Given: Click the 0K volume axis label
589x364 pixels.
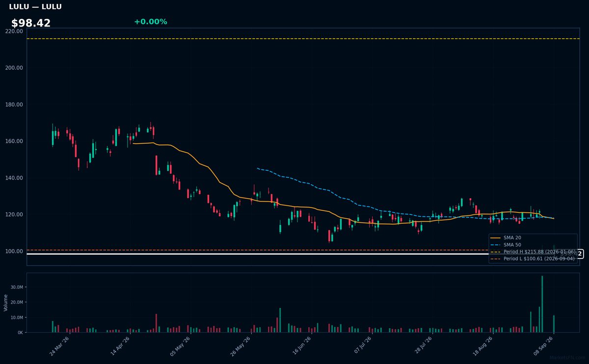Looking at the screenshot, I should coord(20,333).
